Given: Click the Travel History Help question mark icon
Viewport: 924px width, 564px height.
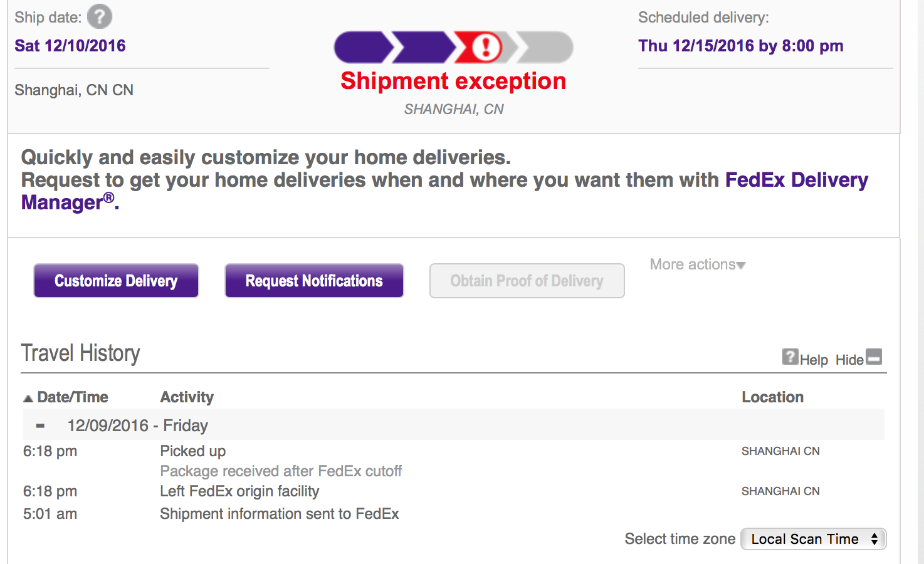Looking at the screenshot, I should click(790, 357).
